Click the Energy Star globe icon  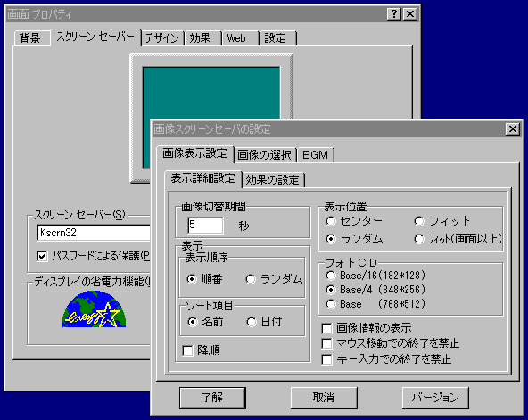point(94,309)
